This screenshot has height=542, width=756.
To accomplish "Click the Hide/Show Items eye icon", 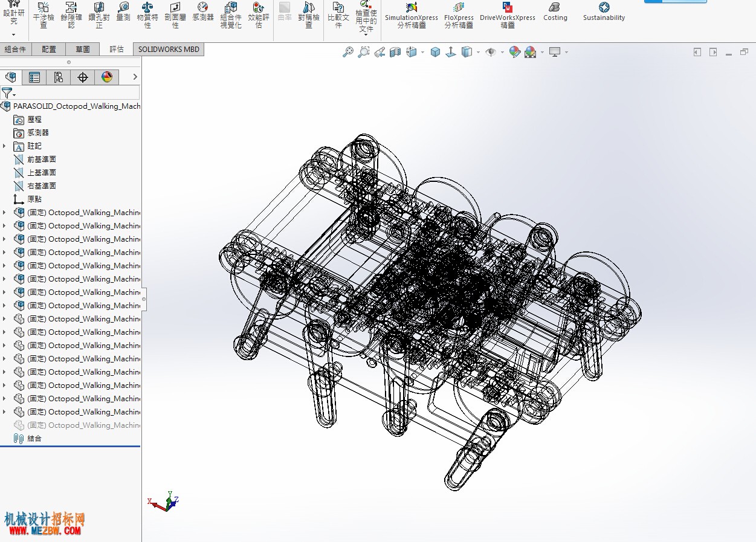I will point(491,53).
